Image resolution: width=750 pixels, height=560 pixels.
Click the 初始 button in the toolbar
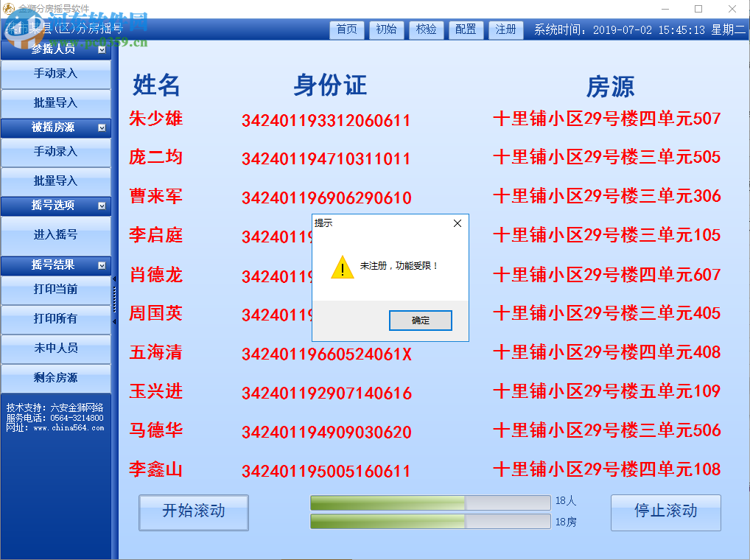[x=386, y=30]
